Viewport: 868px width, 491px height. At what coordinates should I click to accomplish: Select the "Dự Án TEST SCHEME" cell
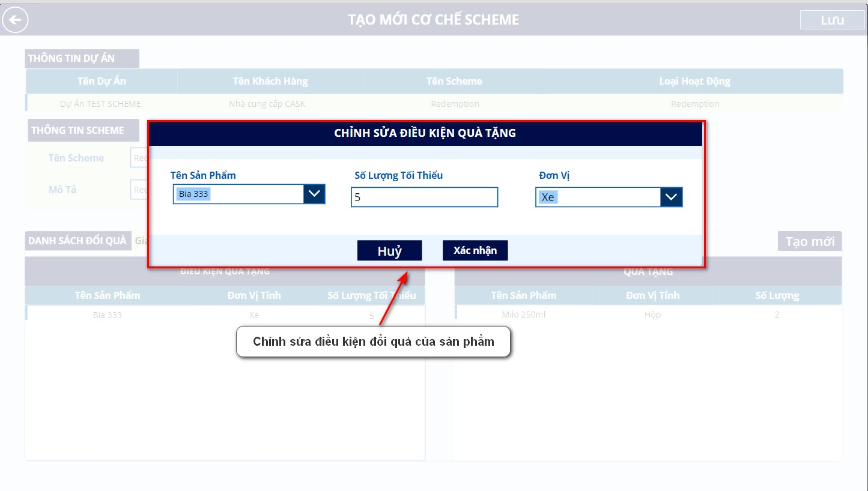[x=100, y=104]
